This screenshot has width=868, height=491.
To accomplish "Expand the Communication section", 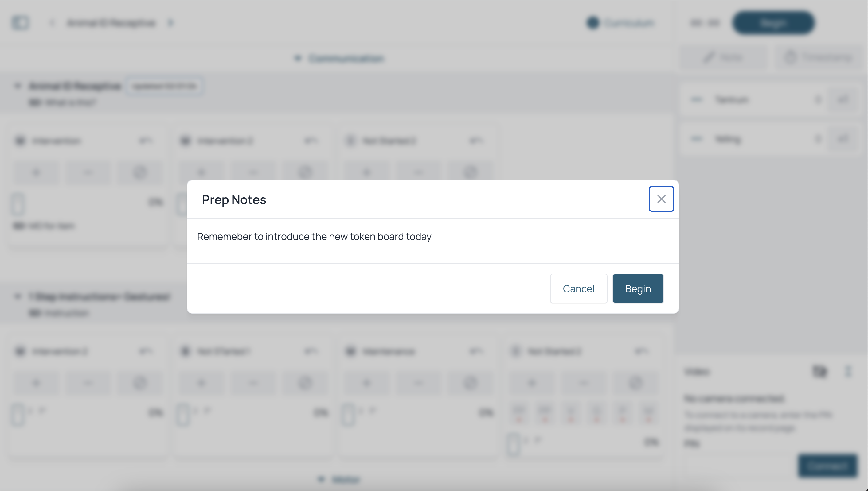I will click(339, 58).
